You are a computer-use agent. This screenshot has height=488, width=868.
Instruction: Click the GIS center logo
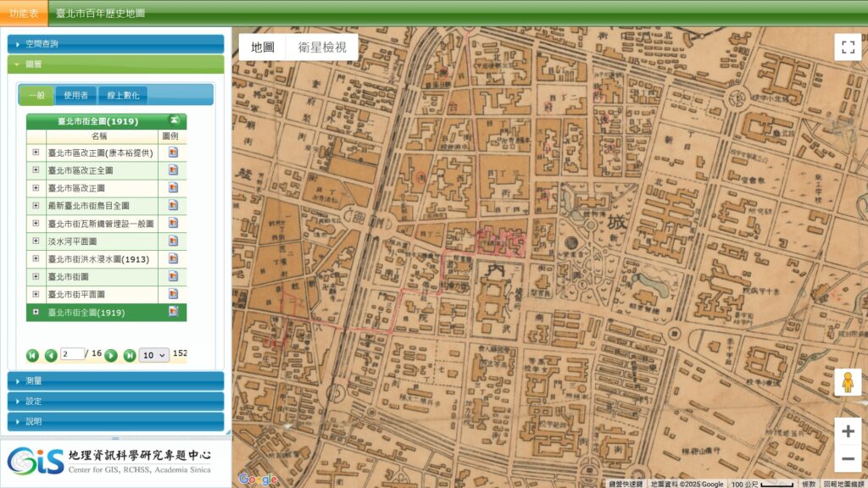tap(109, 462)
